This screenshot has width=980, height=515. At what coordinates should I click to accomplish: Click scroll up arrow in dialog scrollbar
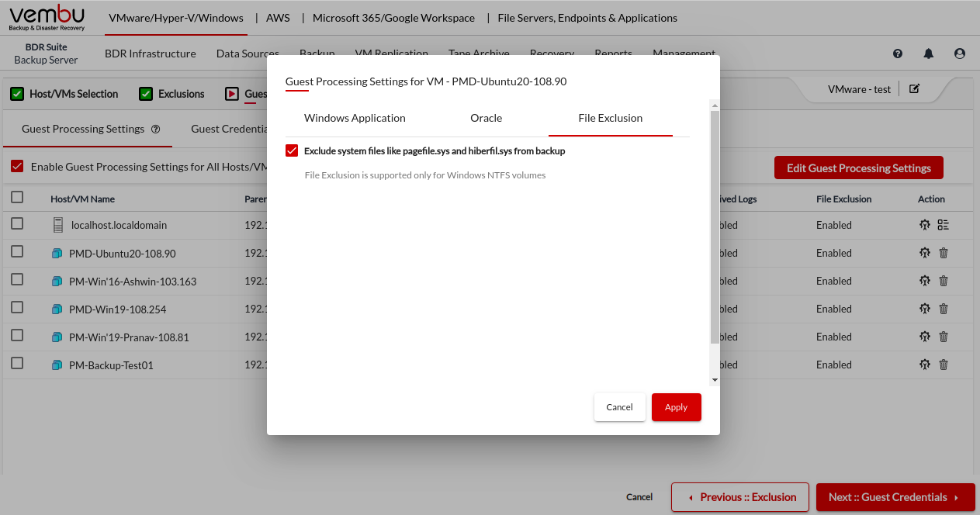(x=715, y=105)
